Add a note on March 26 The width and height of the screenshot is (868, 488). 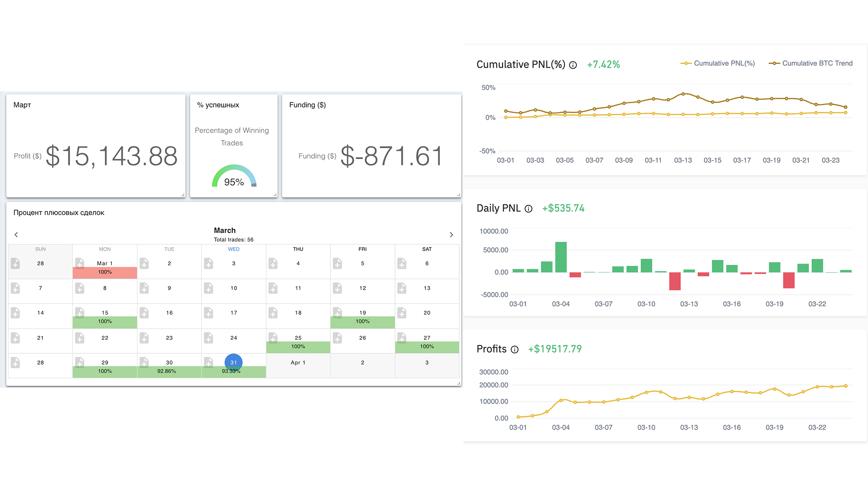coord(337,338)
